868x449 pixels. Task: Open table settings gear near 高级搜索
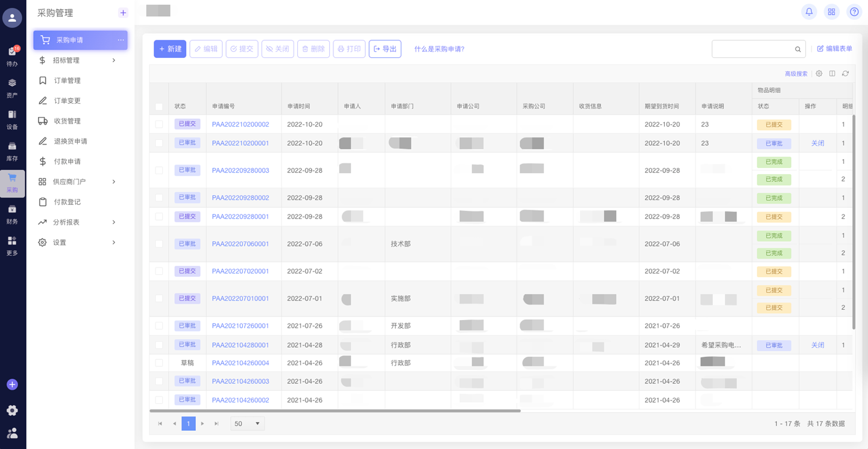pyautogui.click(x=819, y=74)
